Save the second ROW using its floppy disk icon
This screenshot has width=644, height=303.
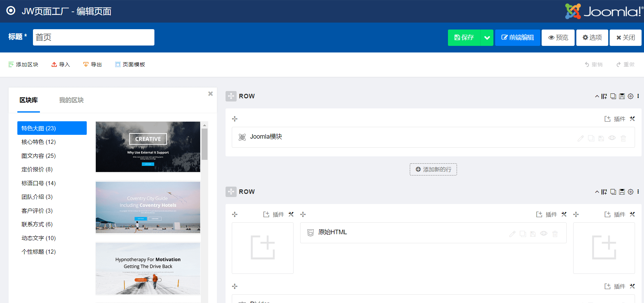point(622,192)
